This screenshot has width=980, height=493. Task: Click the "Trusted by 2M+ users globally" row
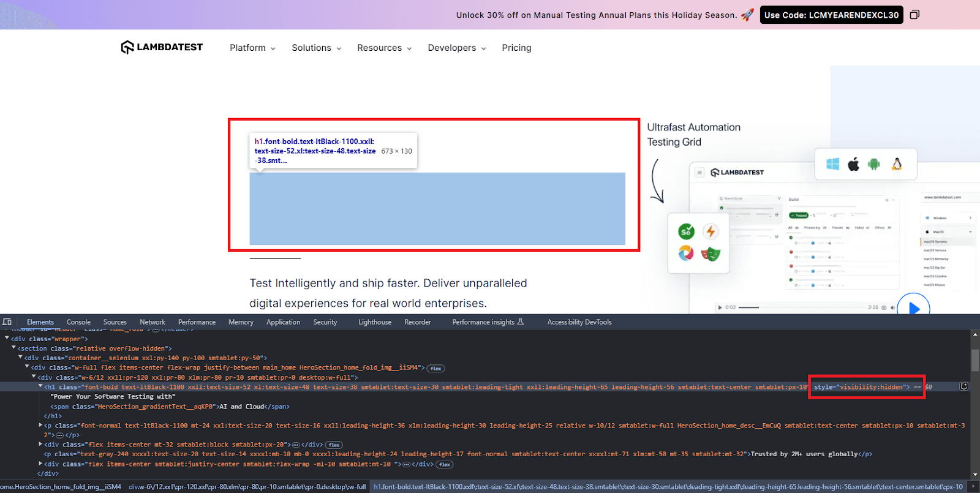coord(458,454)
